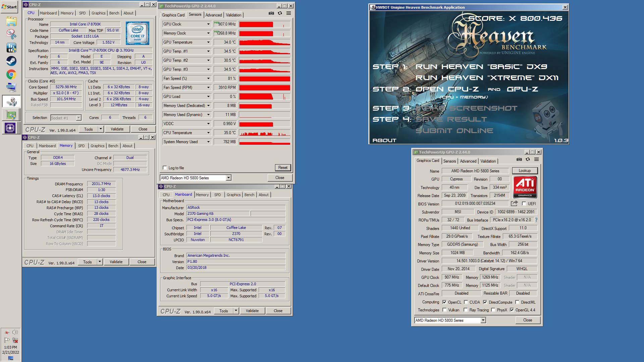Click Run Heaven "Basic" DX9

pos(481,67)
